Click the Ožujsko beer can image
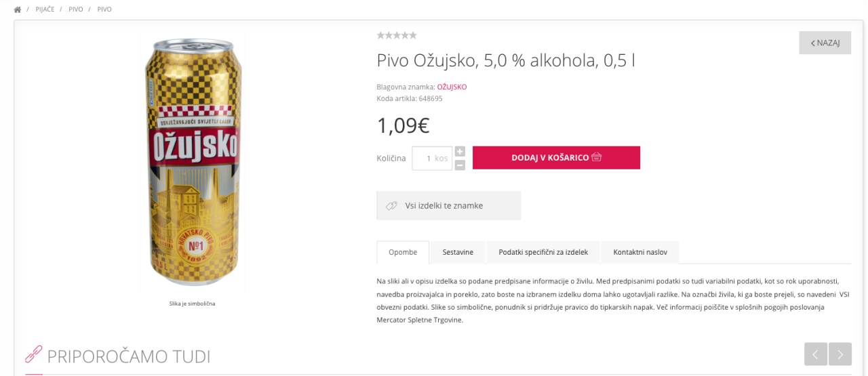This screenshot has width=868, height=376. (193, 163)
